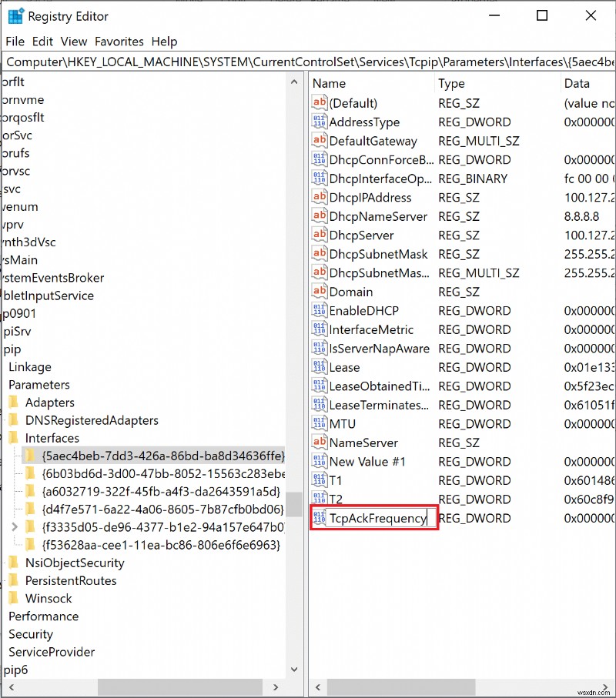Click the 8.8.8.8 data cell
The image size is (616, 698).
coord(581,216)
